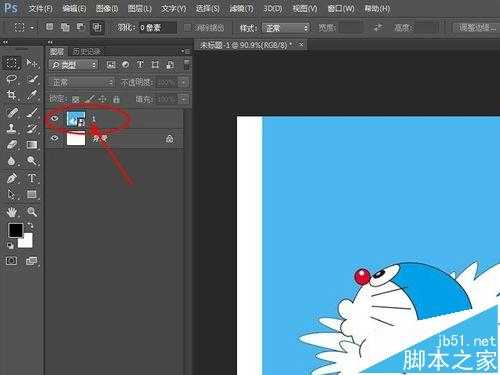Select the Spot Healing Brush tool
Image resolution: width=500 pixels, height=375 pixels.
tap(12, 112)
